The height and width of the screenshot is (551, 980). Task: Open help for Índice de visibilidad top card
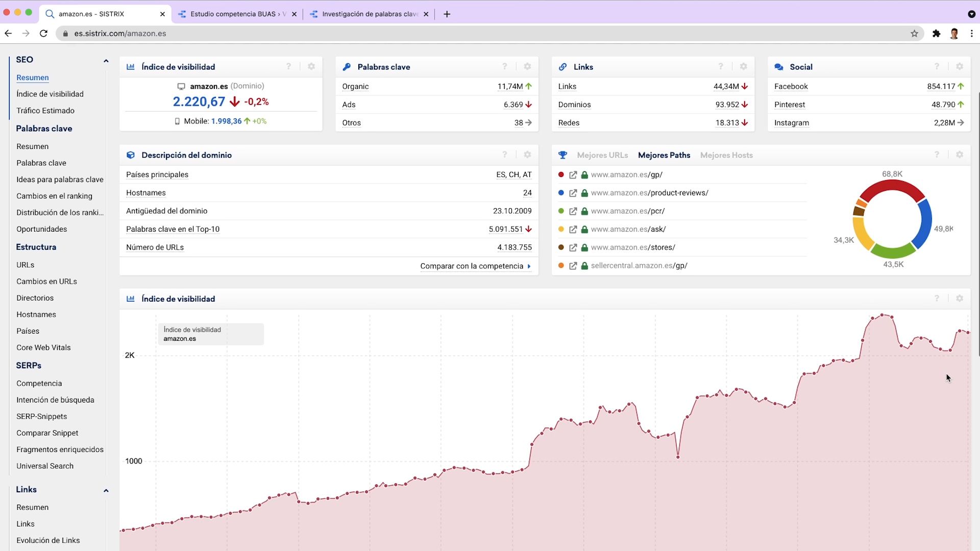click(288, 67)
